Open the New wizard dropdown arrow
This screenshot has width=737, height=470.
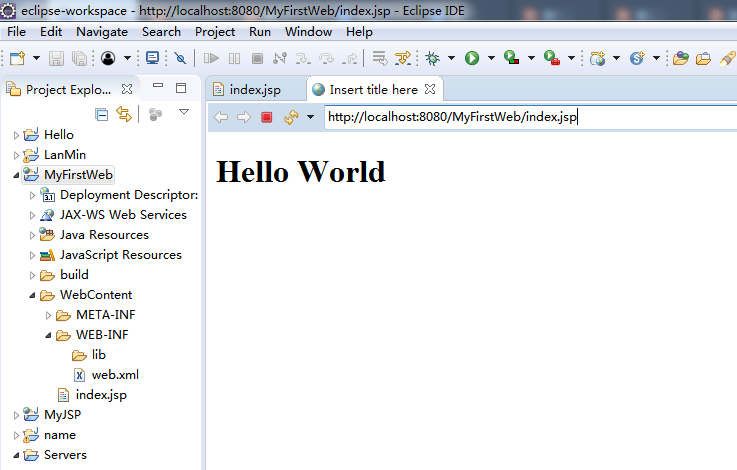[36, 58]
